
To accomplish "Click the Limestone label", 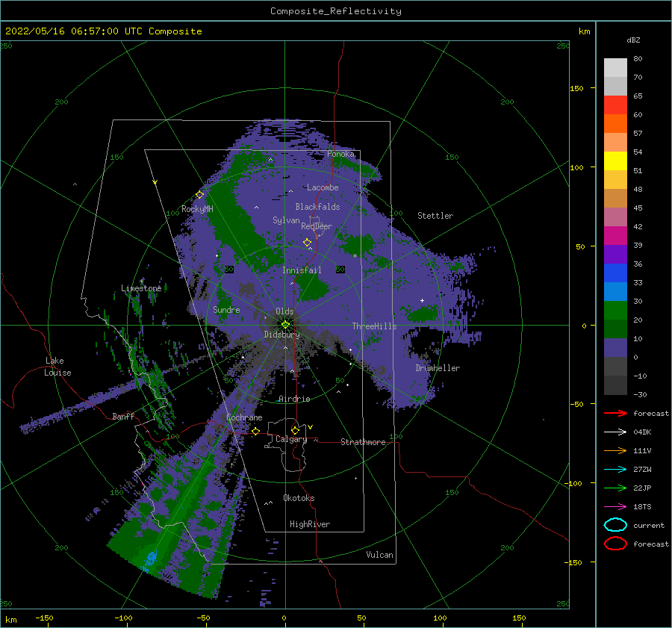I will [141, 288].
